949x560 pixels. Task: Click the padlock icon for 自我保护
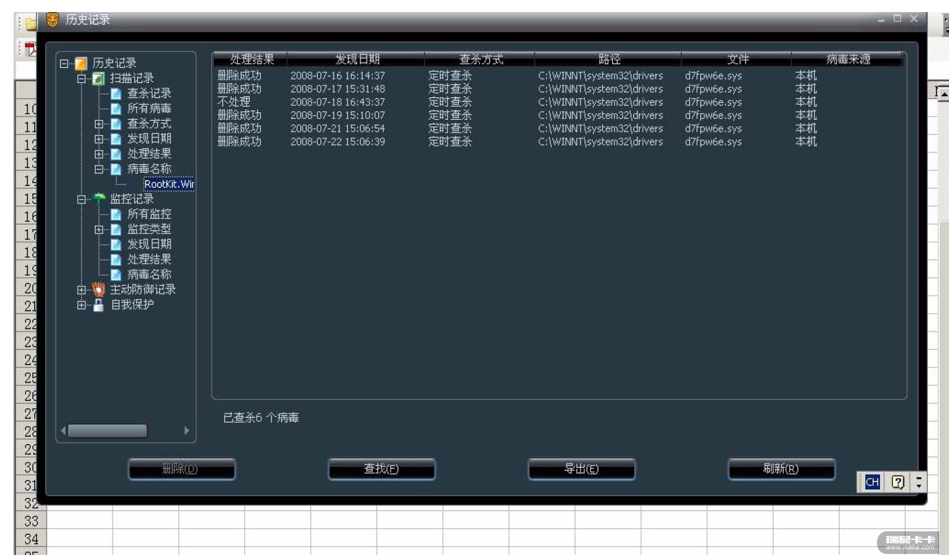pyautogui.click(x=99, y=305)
